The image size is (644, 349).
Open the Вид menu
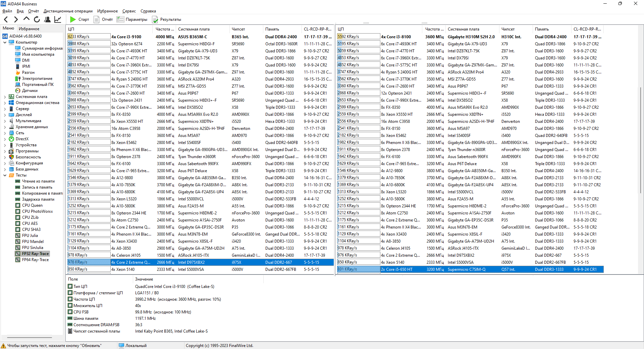[x=20, y=11]
